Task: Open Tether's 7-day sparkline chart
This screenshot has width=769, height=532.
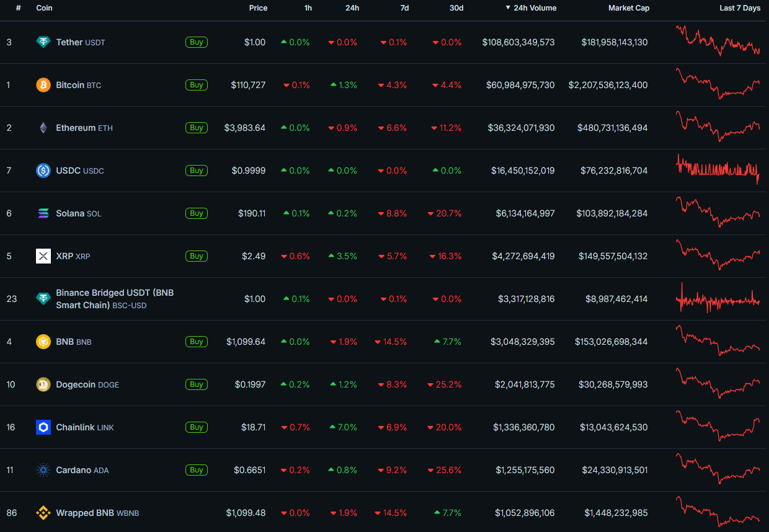Action: pyautogui.click(x=718, y=41)
